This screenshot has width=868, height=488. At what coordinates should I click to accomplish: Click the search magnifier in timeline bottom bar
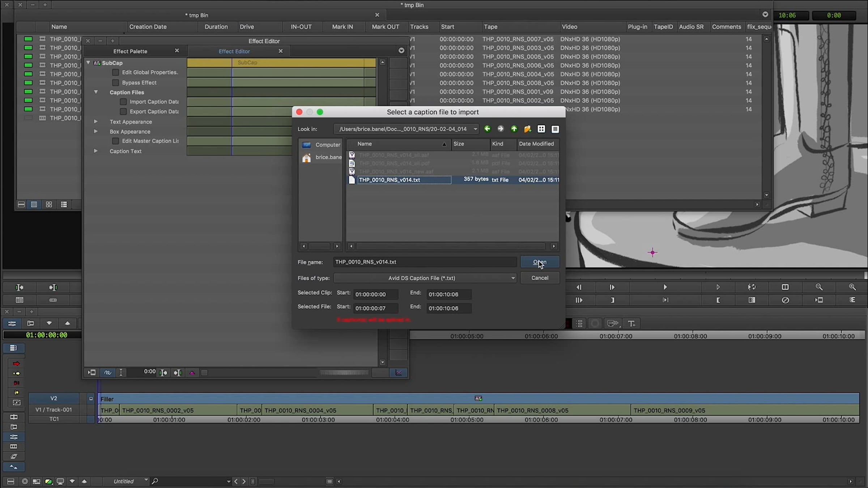(x=155, y=481)
